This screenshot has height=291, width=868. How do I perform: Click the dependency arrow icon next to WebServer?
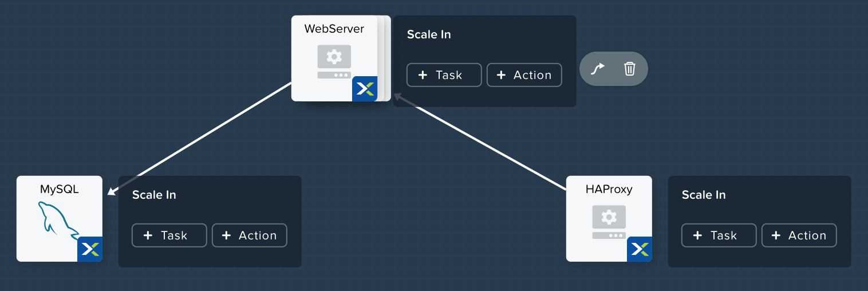tap(598, 69)
